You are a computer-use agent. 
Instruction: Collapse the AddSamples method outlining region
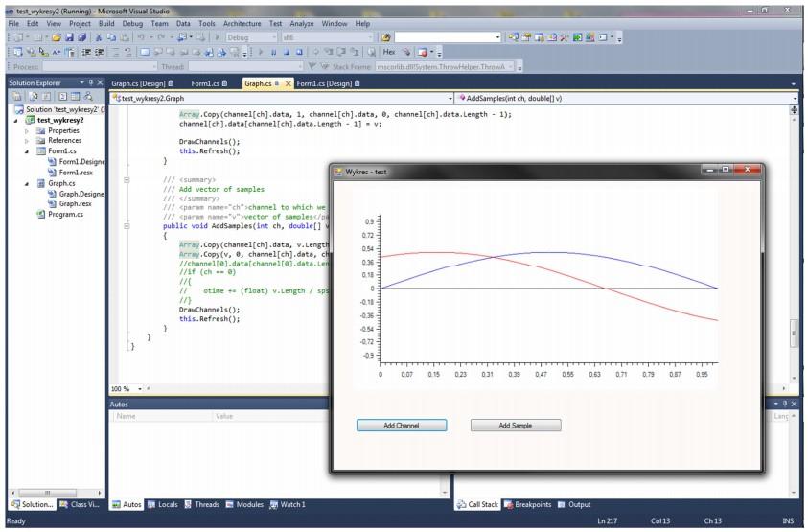coord(127,226)
